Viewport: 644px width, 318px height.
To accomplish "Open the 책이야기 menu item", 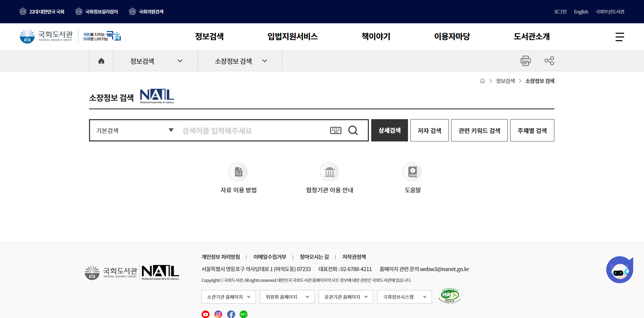I will click(375, 36).
